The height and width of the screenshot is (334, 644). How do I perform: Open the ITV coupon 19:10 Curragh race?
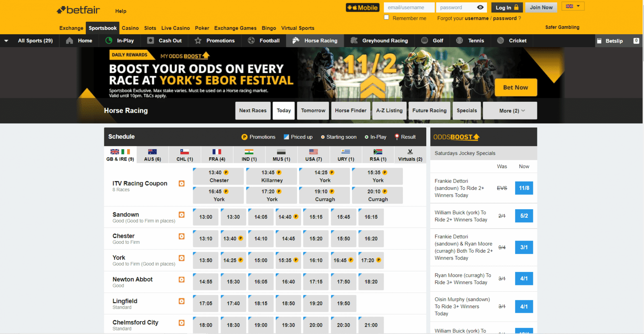pos(324,195)
